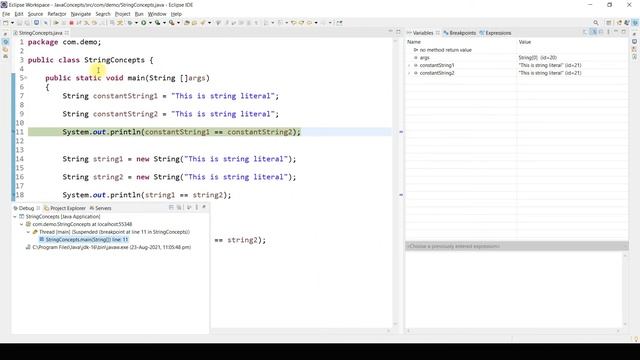Viewport: 640px width, 360px height.
Task: Click the Debug bug toolbar icon
Action: pos(130,23)
